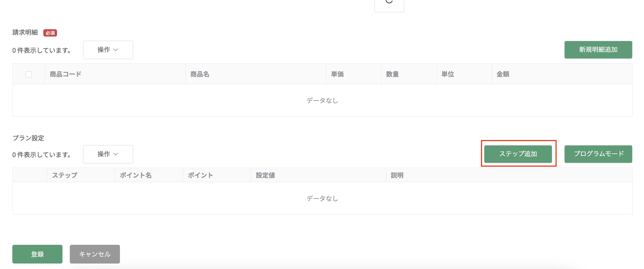
Task: Toggle the select-all checkbox in 請求明細 table
Action: pos(29,74)
